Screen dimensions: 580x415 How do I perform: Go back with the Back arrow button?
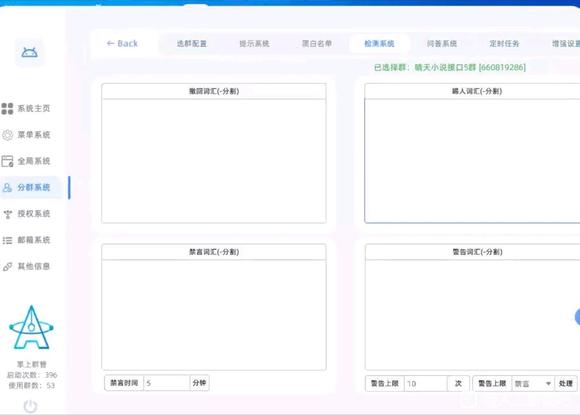pyautogui.click(x=122, y=44)
